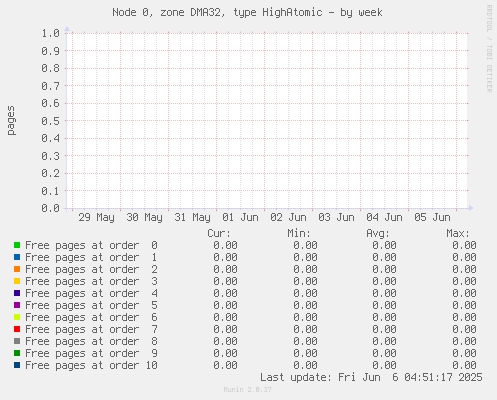Image resolution: width=497 pixels, height=400 pixels.
Task: Select legend label 'Free pages at order 10'
Action: point(91,366)
